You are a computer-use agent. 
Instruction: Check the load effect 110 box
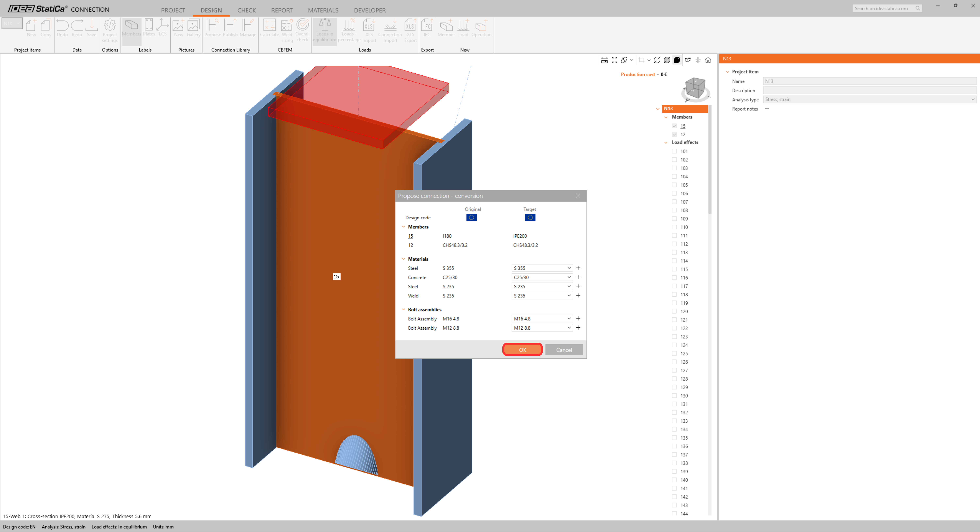pyautogui.click(x=674, y=227)
